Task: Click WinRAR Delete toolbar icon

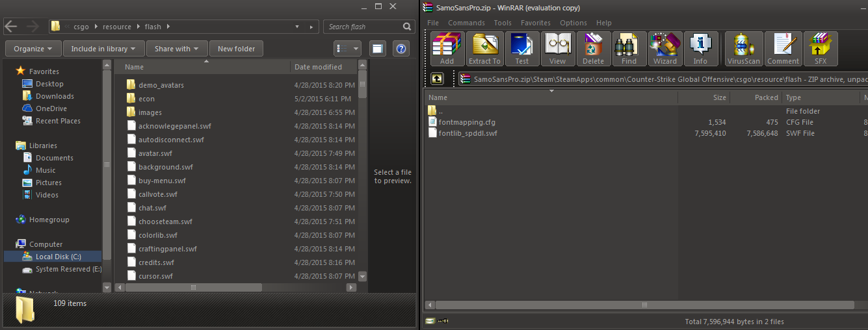Action: click(593, 49)
